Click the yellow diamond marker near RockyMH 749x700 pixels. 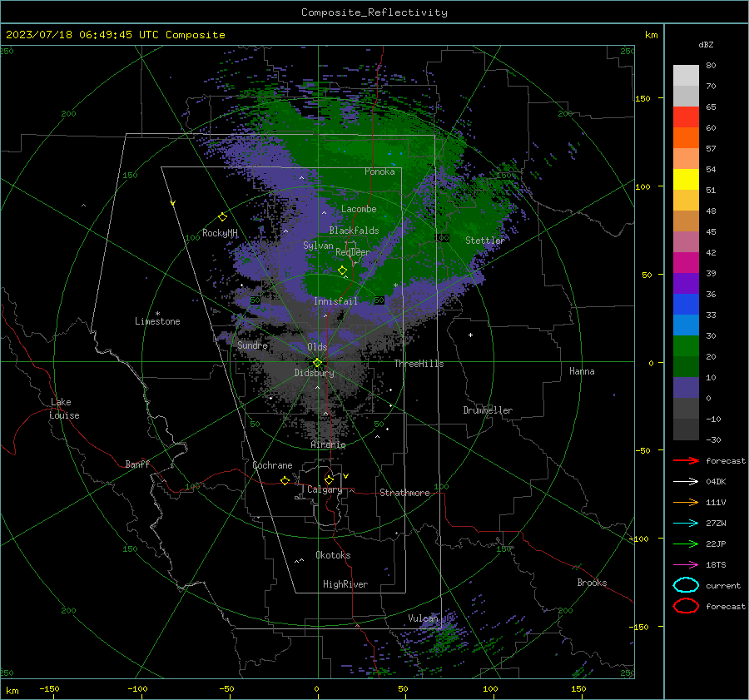222,217
